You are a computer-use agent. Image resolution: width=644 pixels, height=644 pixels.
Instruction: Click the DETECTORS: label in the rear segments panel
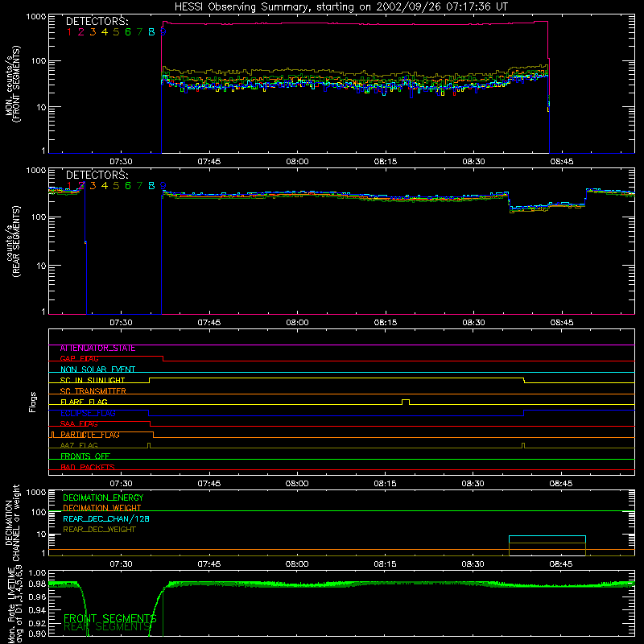97,175
